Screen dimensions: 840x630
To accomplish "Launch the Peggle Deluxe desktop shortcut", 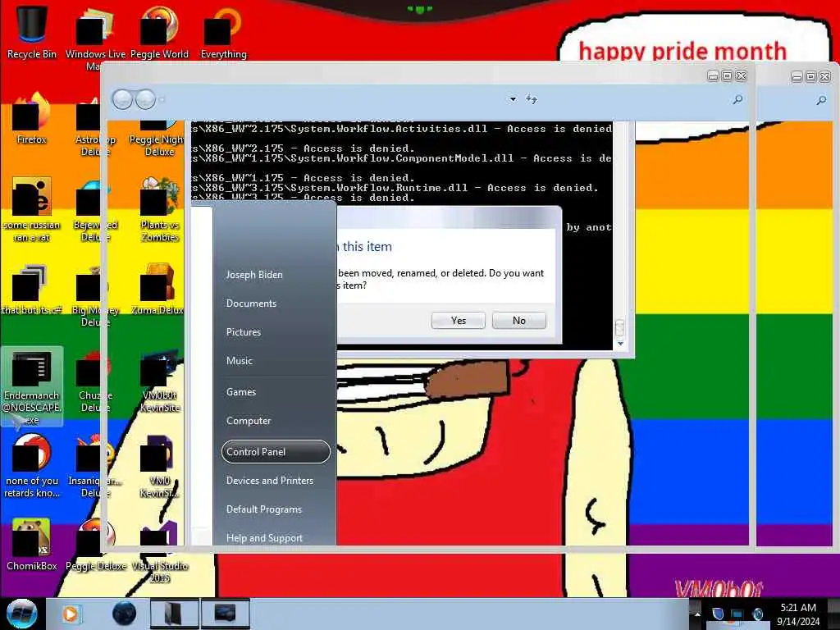I will (96, 545).
